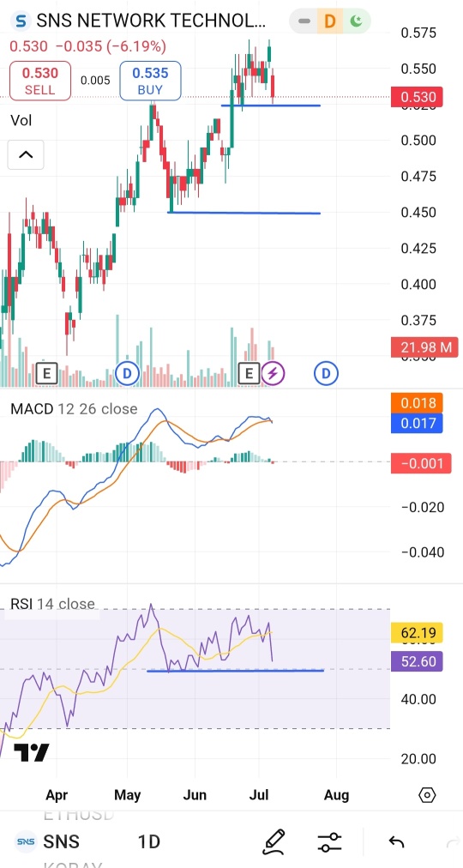463x868 pixels.
Task: Tap the RSI 14 close legend
Action: coord(52,603)
